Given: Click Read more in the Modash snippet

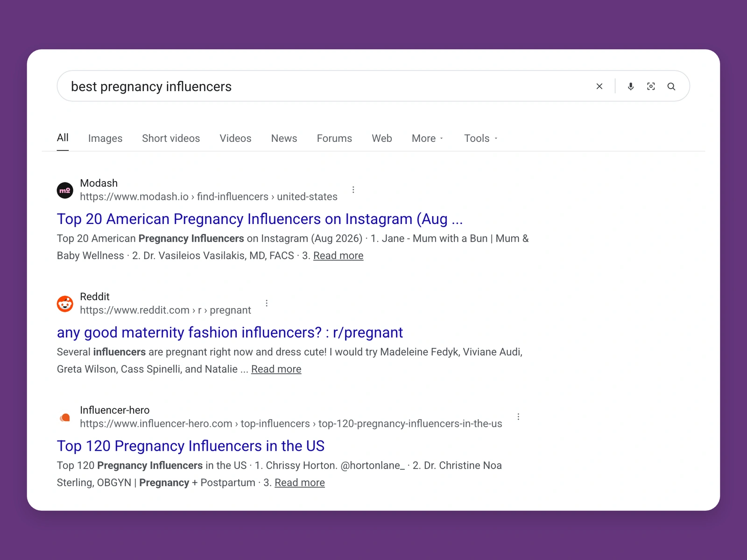Looking at the screenshot, I should click(338, 256).
